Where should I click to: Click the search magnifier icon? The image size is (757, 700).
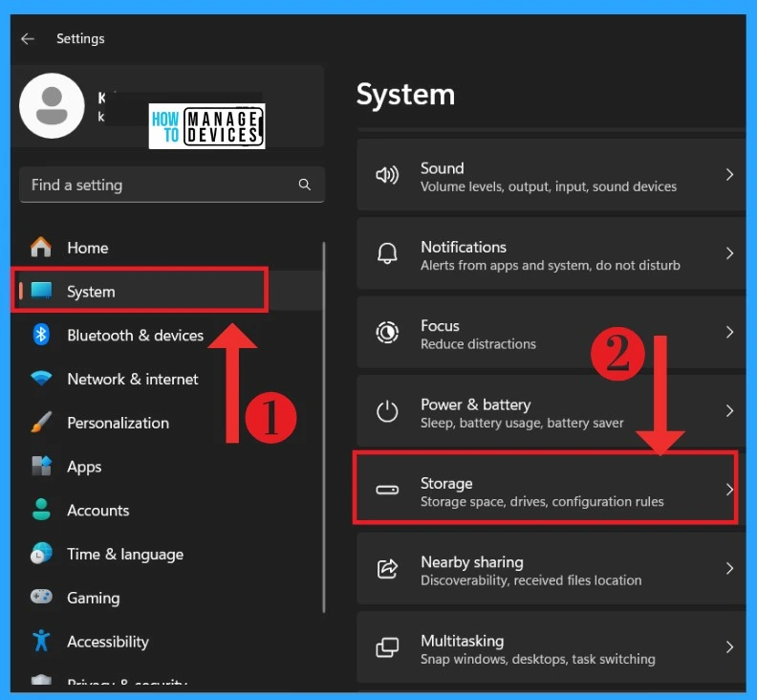pos(305,185)
